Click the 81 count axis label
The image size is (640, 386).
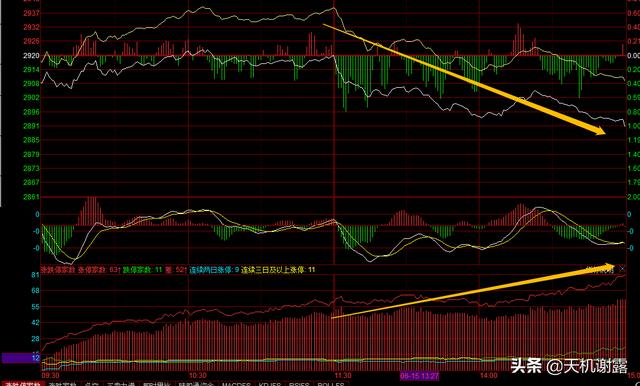[35, 275]
